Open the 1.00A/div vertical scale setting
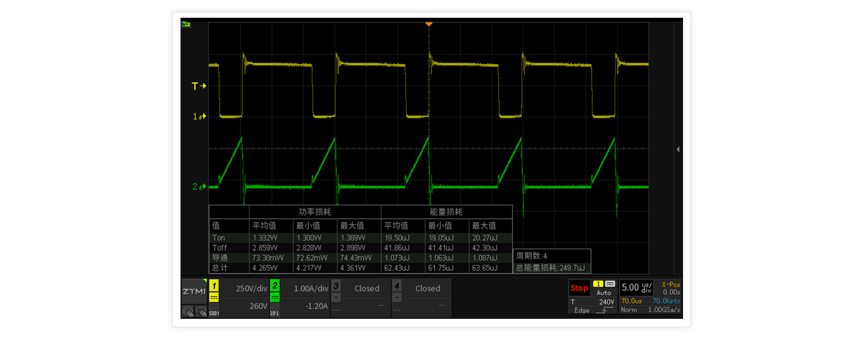The height and width of the screenshot is (345, 868). (311, 288)
